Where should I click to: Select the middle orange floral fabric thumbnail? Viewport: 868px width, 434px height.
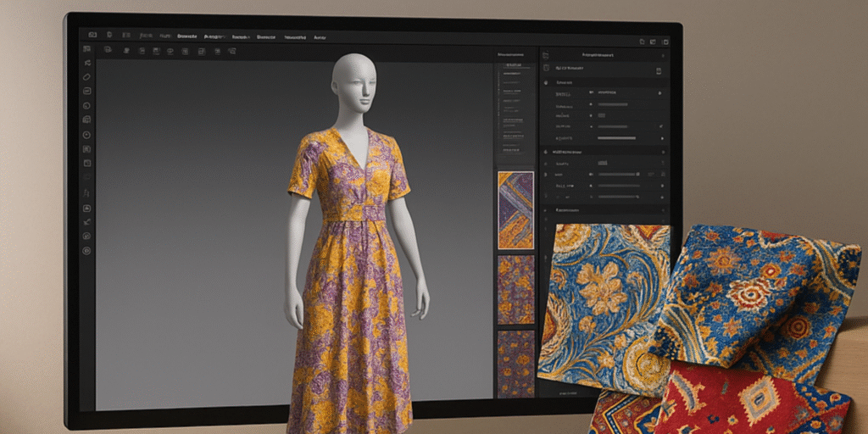click(515, 290)
